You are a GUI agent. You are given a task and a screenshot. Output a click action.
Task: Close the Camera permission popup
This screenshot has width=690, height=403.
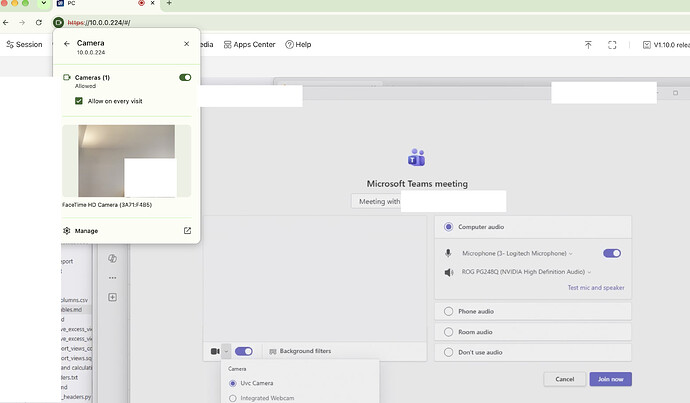187,44
